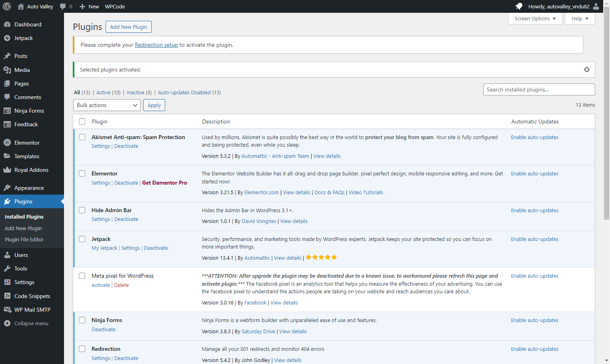Check the select-all plugins checkbox in header
610x364 pixels.
tap(82, 121)
